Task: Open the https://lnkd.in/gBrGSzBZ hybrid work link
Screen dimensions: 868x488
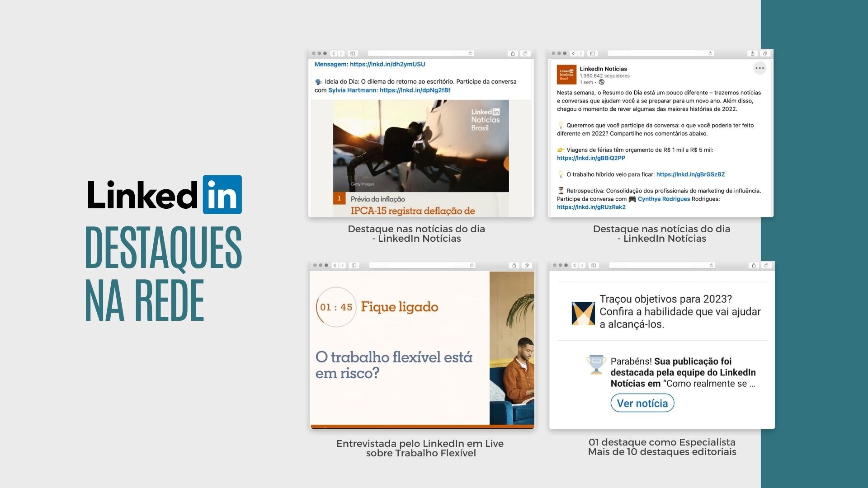Action: (x=690, y=174)
